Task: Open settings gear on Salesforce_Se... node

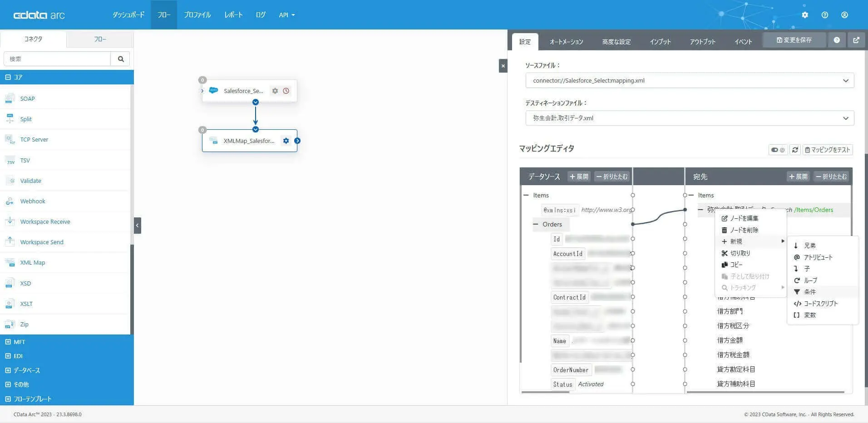Action: tap(275, 91)
